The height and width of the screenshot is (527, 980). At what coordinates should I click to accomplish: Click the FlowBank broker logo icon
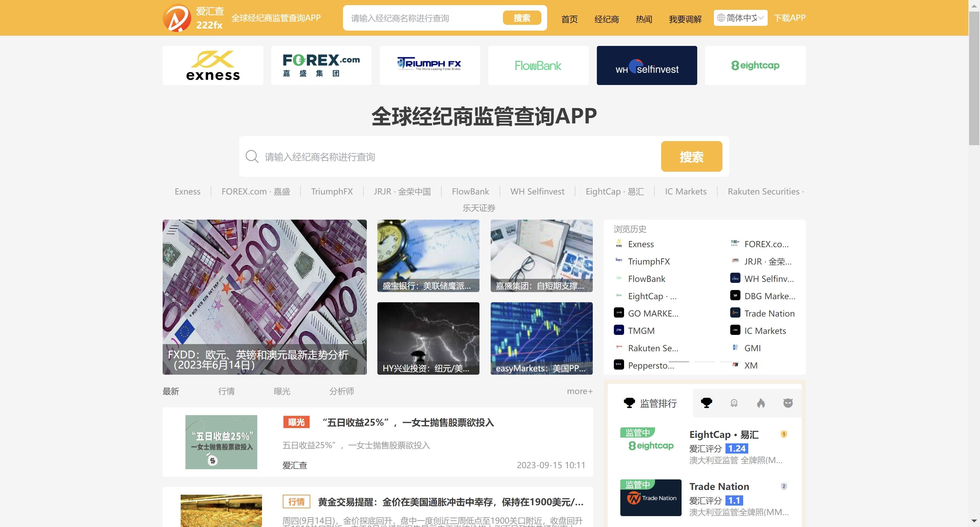point(538,65)
